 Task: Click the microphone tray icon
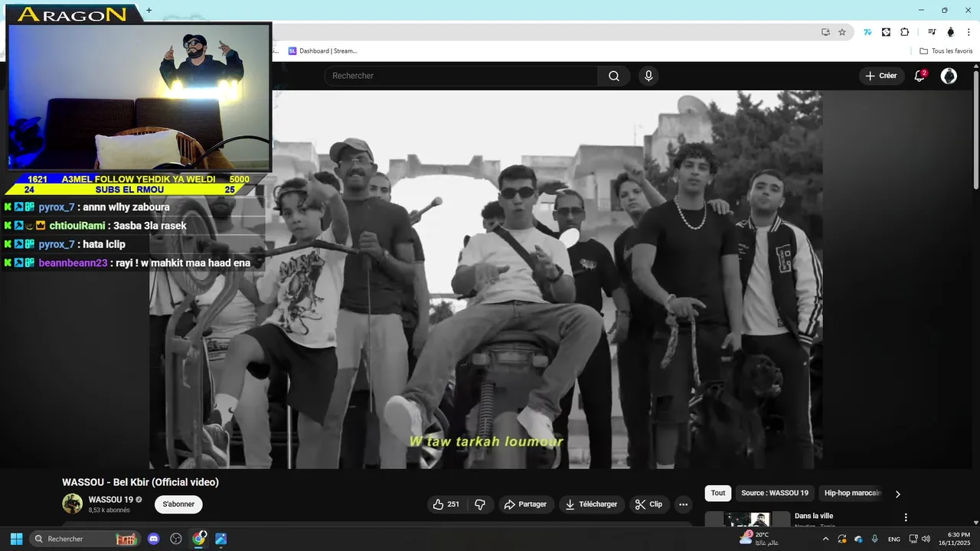874,539
